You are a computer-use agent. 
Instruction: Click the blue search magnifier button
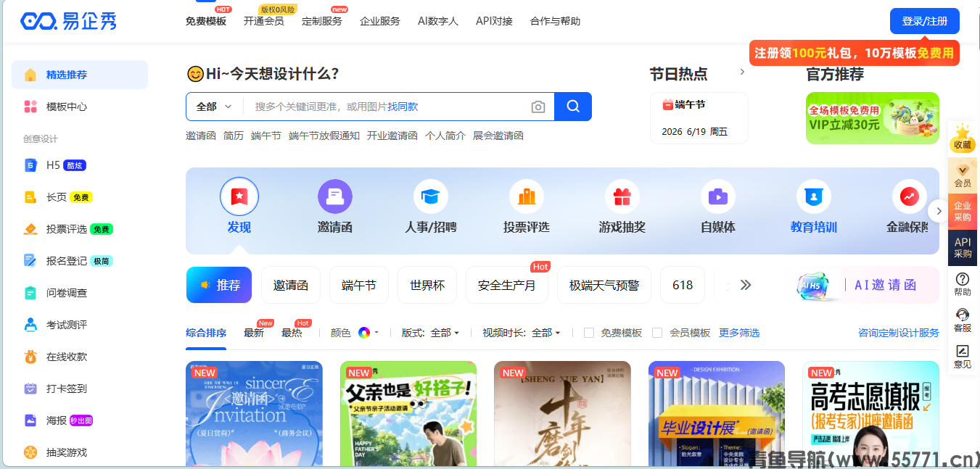click(x=573, y=107)
